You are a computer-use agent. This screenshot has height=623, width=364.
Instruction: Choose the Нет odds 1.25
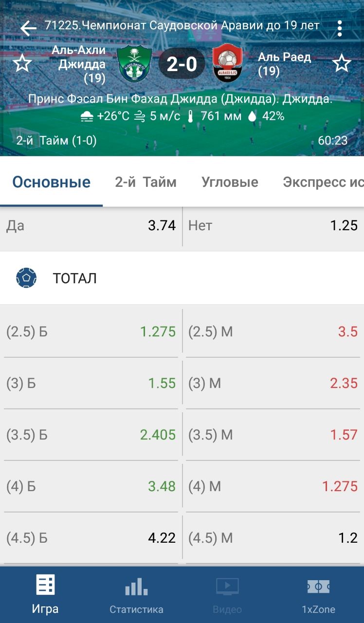tap(273, 226)
